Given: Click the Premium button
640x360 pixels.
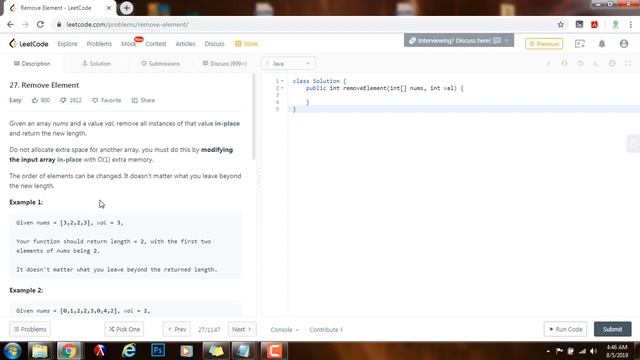Looking at the screenshot, I should click(x=544, y=44).
